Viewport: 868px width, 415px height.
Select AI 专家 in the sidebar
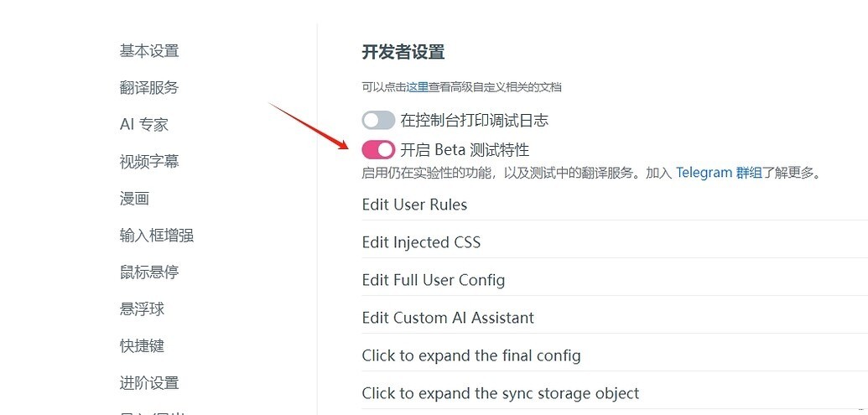click(144, 125)
